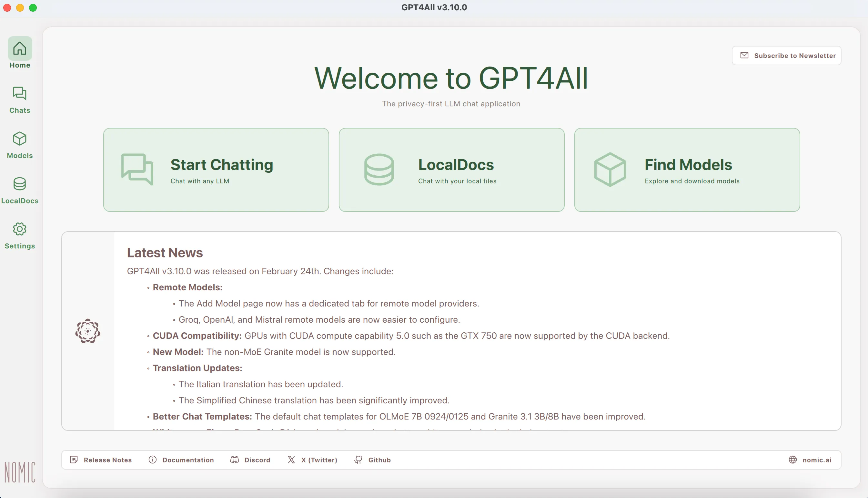Open the Github link text
The height and width of the screenshot is (498, 868).
(379, 460)
